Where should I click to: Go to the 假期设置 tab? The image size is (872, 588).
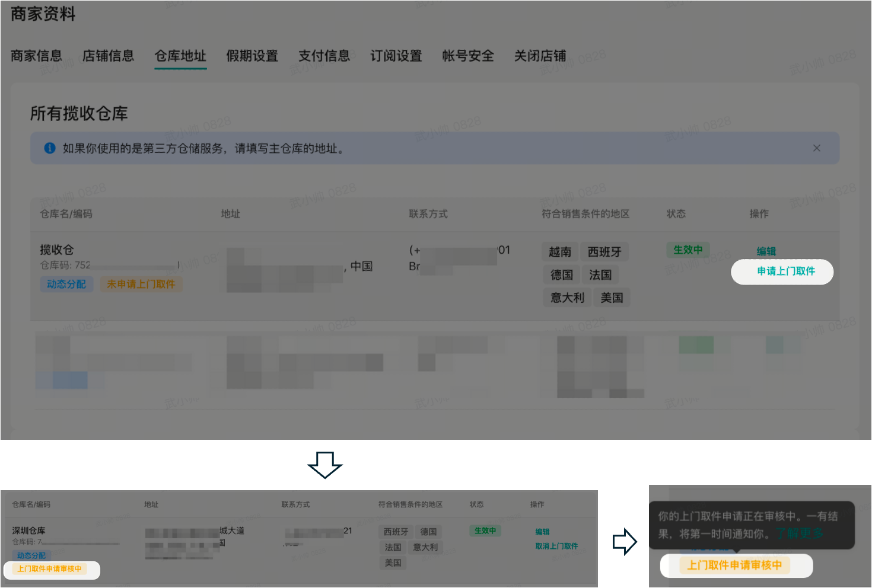[252, 56]
